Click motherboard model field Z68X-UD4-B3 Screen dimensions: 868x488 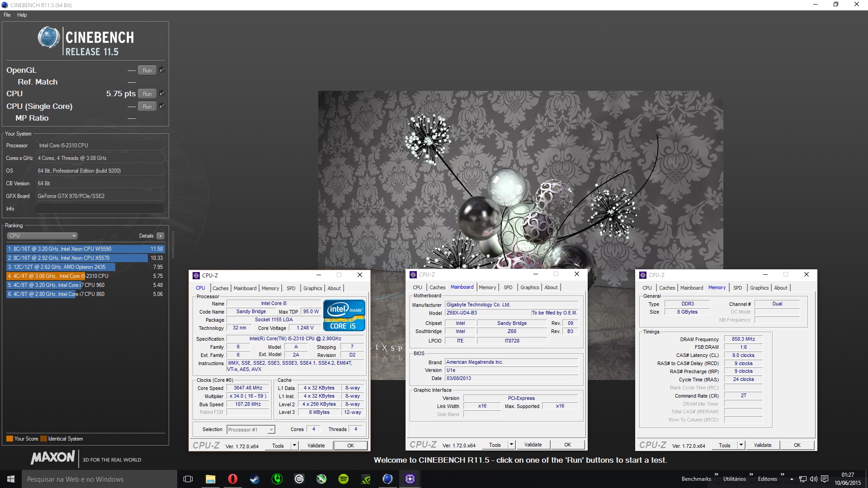pyautogui.click(x=487, y=313)
